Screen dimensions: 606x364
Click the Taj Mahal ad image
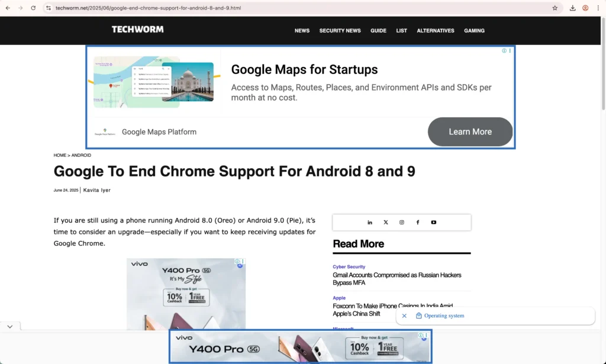pyautogui.click(x=188, y=82)
